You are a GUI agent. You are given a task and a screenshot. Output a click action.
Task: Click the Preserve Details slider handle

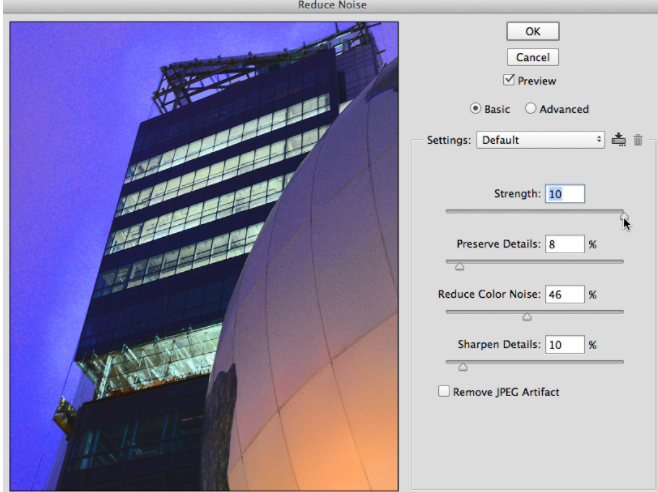click(x=460, y=267)
